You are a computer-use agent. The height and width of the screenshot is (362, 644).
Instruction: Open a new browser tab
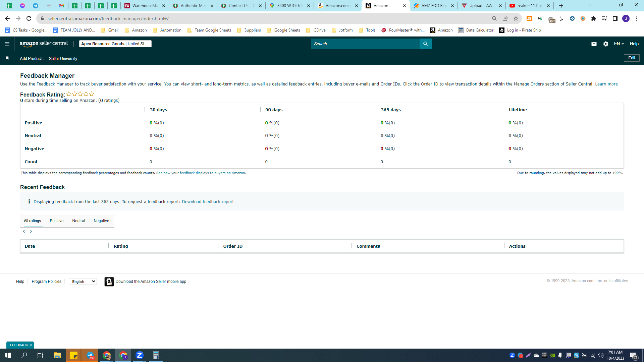click(x=561, y=6)
